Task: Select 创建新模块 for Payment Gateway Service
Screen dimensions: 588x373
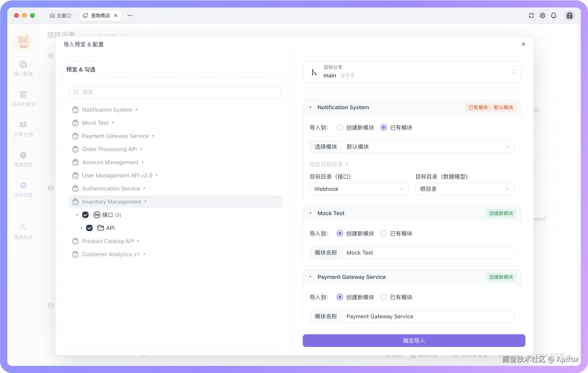Action: [x=339, y=297]
